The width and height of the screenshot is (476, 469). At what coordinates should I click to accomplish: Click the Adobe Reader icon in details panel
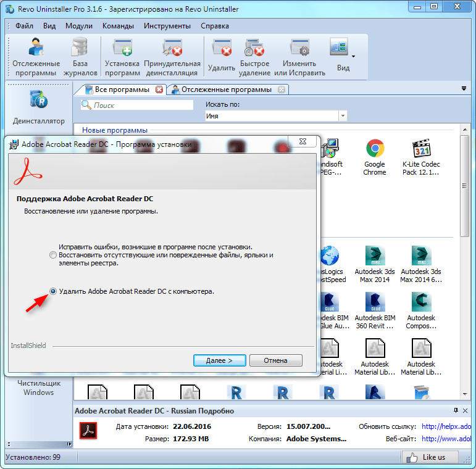pos(88,430)
